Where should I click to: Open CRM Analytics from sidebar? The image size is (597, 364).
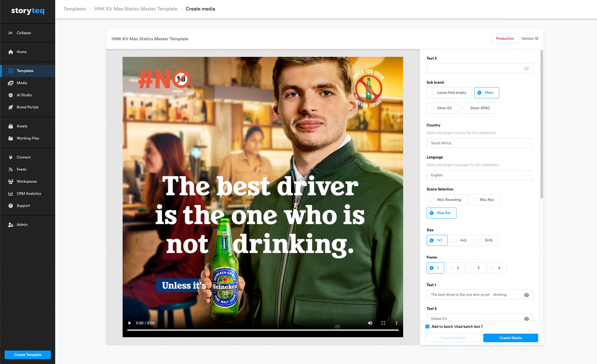(28, 193)
